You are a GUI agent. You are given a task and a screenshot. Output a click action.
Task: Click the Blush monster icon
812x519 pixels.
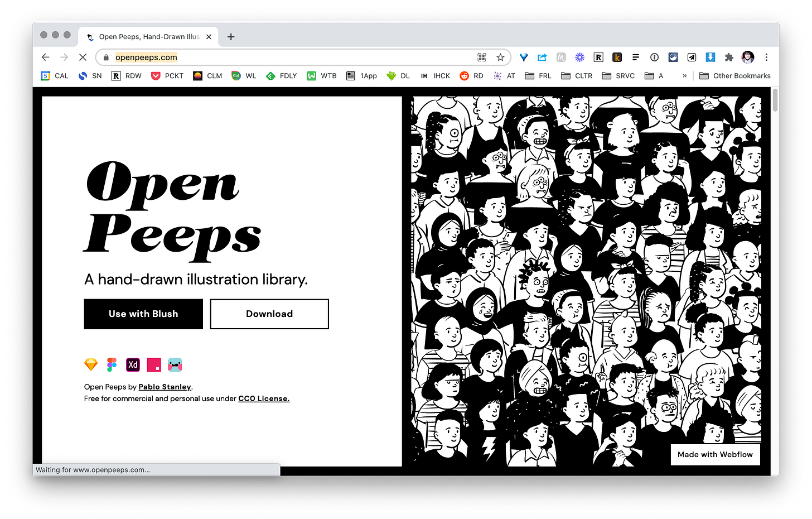pos(175,365)
